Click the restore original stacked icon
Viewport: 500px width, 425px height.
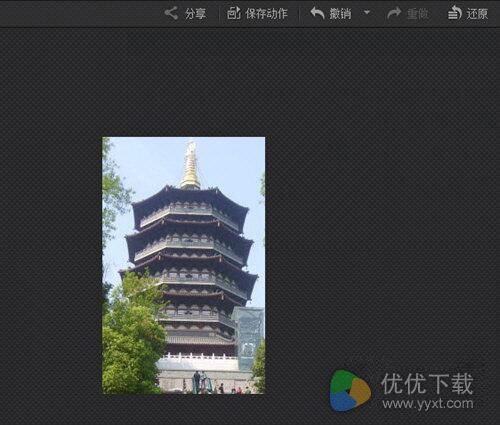coord(454,13)
